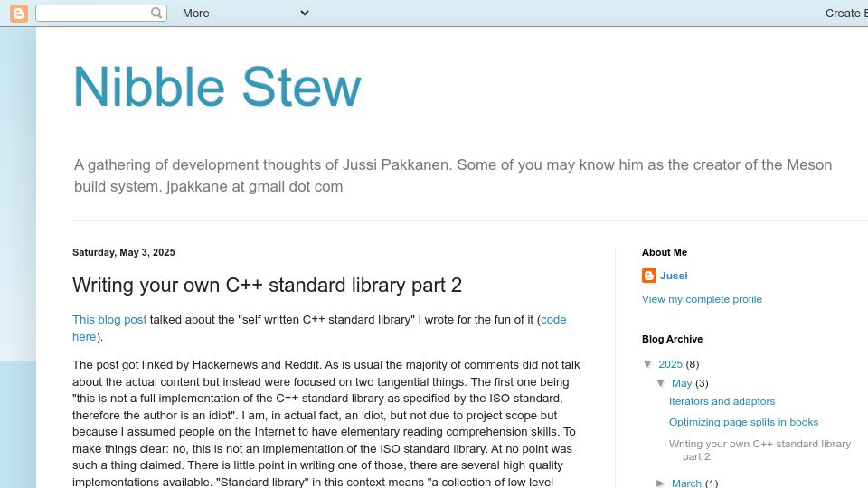Open the 2025 archive link

(670, 364)
